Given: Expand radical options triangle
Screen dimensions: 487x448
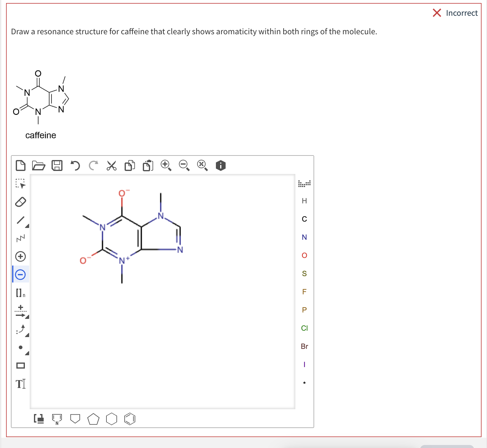Looking at the screenshot, I should (x=27, y=353).
